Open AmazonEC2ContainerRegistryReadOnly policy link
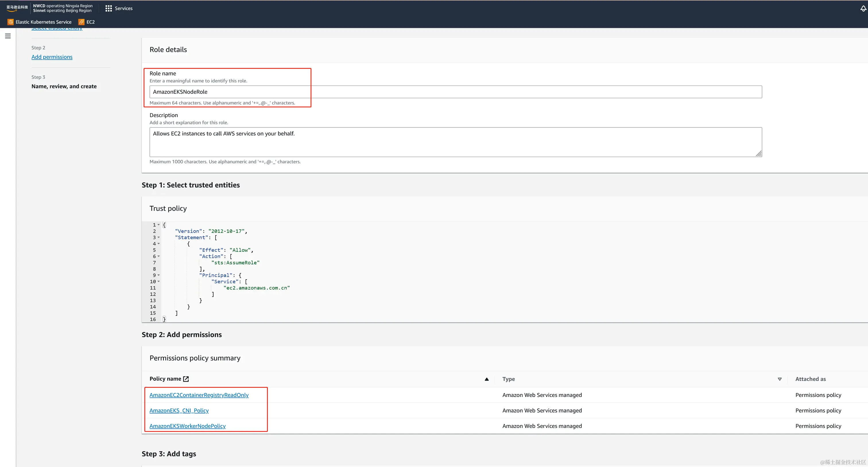 (x=199, y=395)
